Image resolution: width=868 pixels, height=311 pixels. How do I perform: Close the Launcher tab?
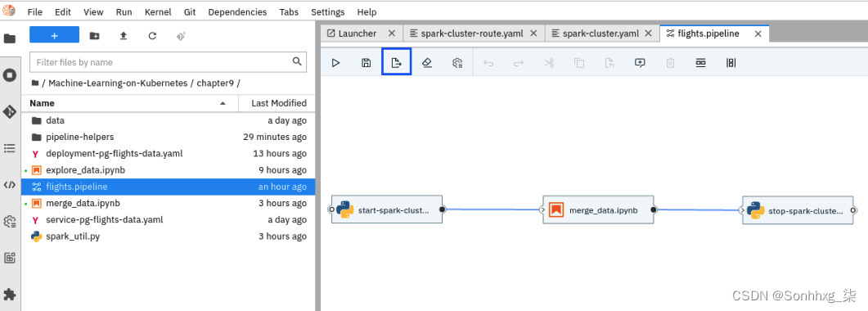click(391, 34)
